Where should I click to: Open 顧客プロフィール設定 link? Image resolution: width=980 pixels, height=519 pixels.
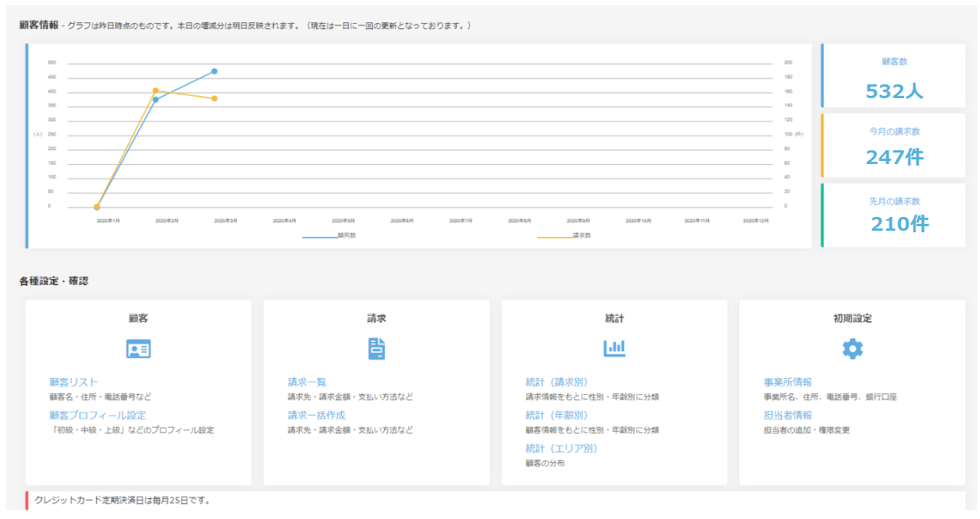click(97, 415)
